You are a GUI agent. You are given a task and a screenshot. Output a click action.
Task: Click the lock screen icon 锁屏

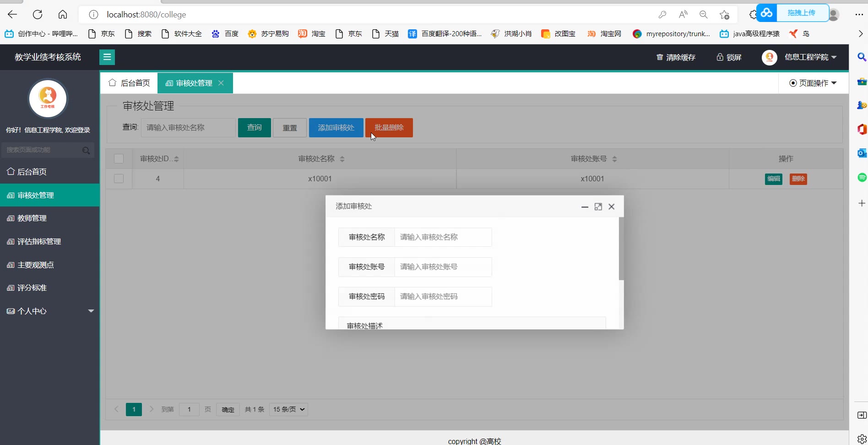(720, 57)
